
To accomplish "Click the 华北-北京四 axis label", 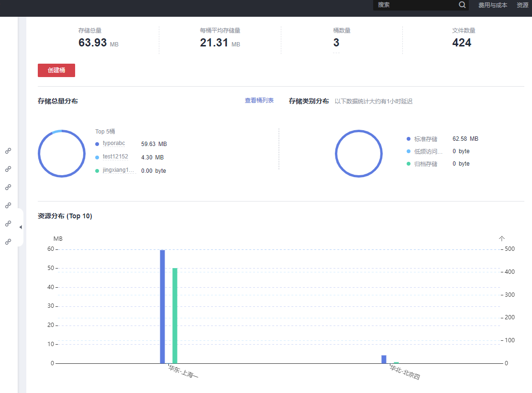I will pos(405,372).
